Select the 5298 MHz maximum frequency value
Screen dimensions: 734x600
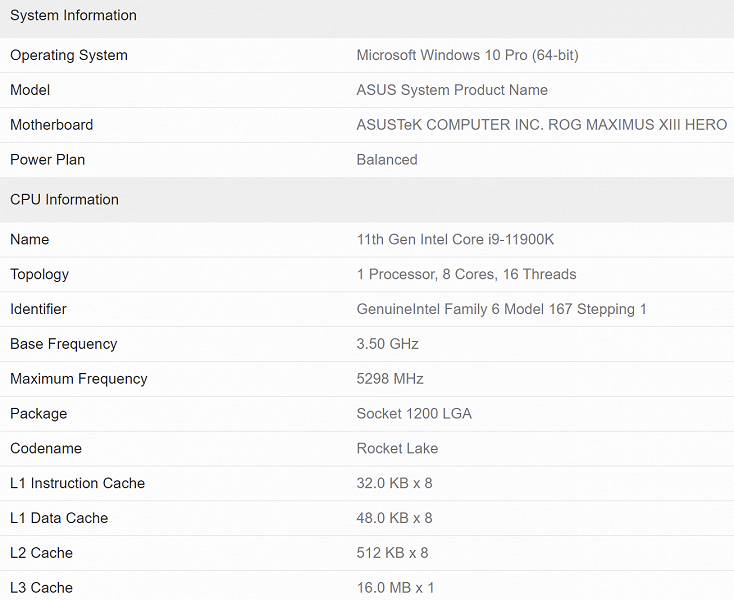[x=390, y=379]
